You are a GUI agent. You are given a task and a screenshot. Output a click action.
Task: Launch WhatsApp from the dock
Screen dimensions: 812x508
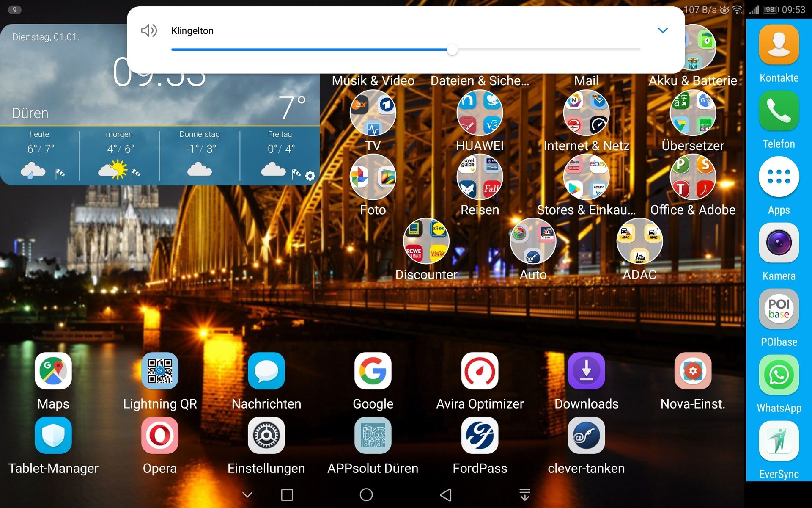coord(779,375)
